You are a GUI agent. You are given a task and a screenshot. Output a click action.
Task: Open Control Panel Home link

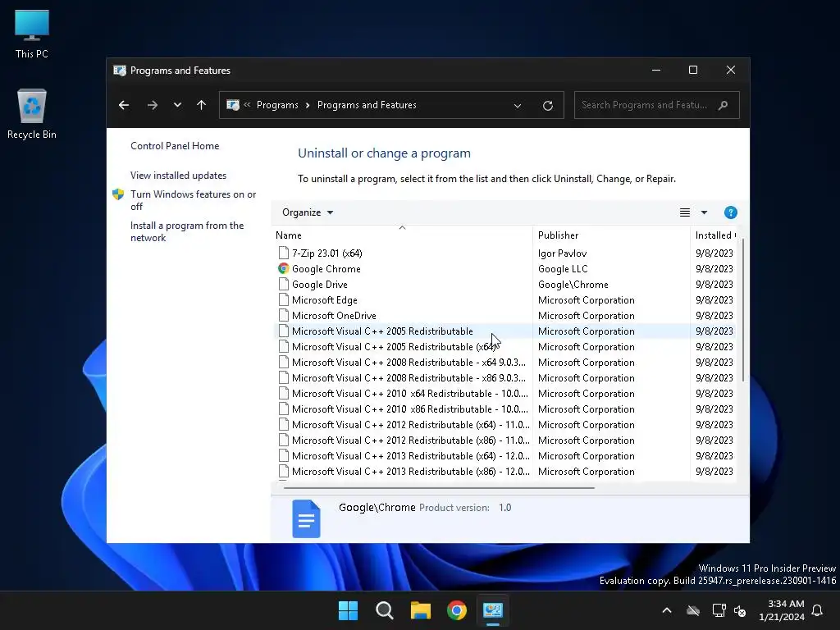click(x=175, y=146)
